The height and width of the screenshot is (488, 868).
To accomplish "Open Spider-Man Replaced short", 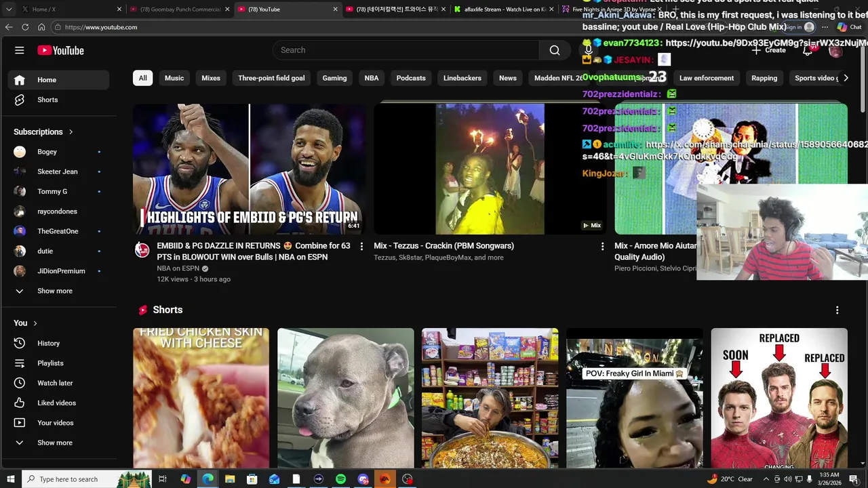I will (779, 399).
